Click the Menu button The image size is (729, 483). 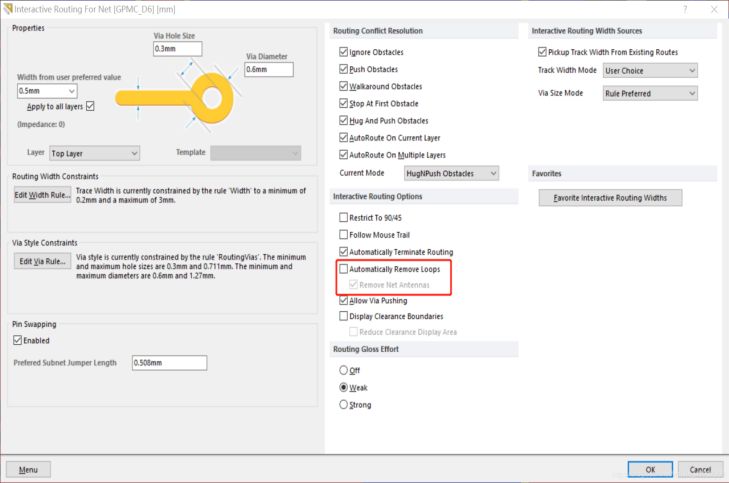coord(28,469)
